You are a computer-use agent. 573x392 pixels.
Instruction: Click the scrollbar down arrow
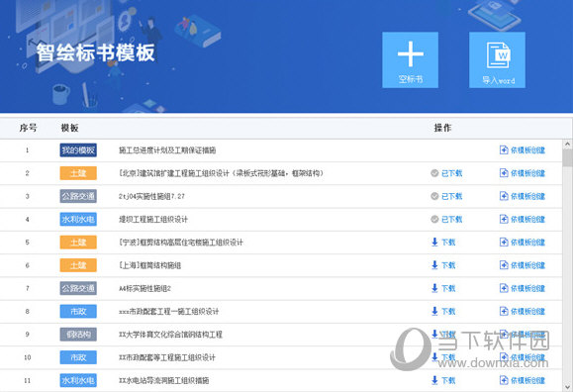click(x=567, y=386)
